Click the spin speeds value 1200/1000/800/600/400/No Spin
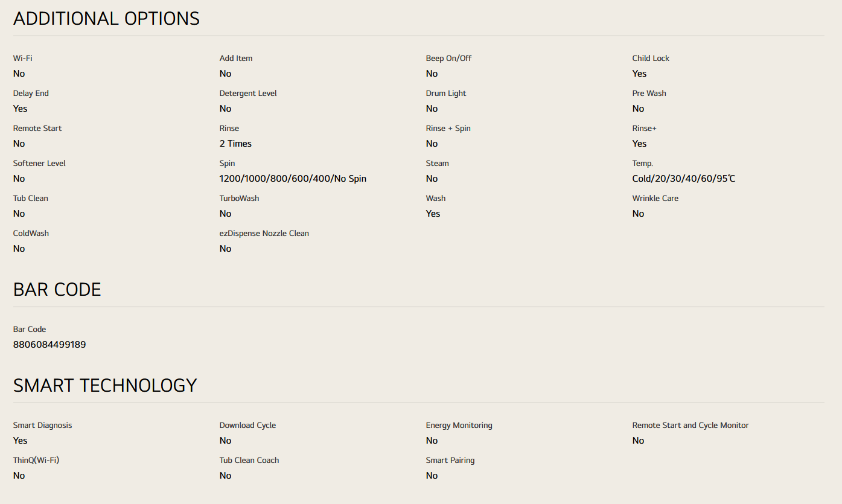Viewport: 842px width, 504px height. click(293, 179)
